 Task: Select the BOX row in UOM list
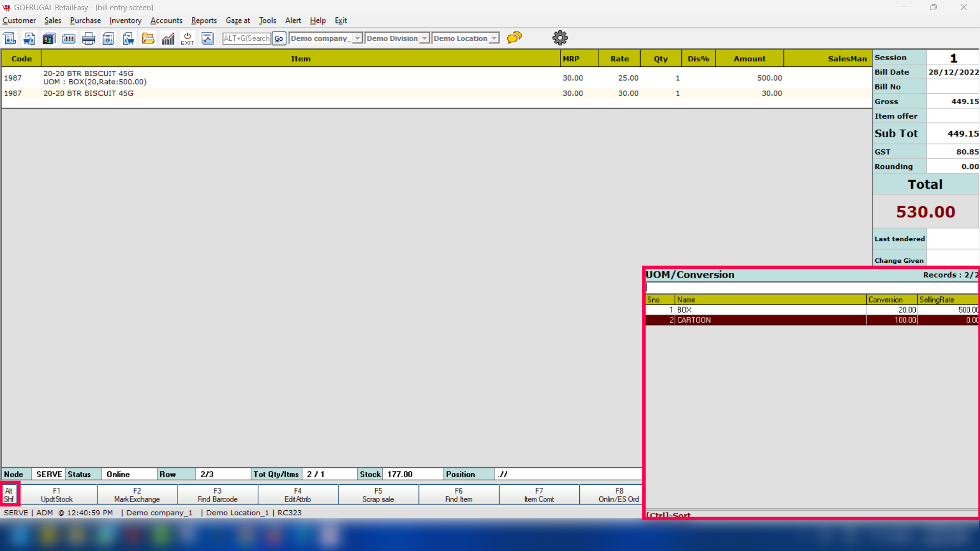[x=766, y=310]
